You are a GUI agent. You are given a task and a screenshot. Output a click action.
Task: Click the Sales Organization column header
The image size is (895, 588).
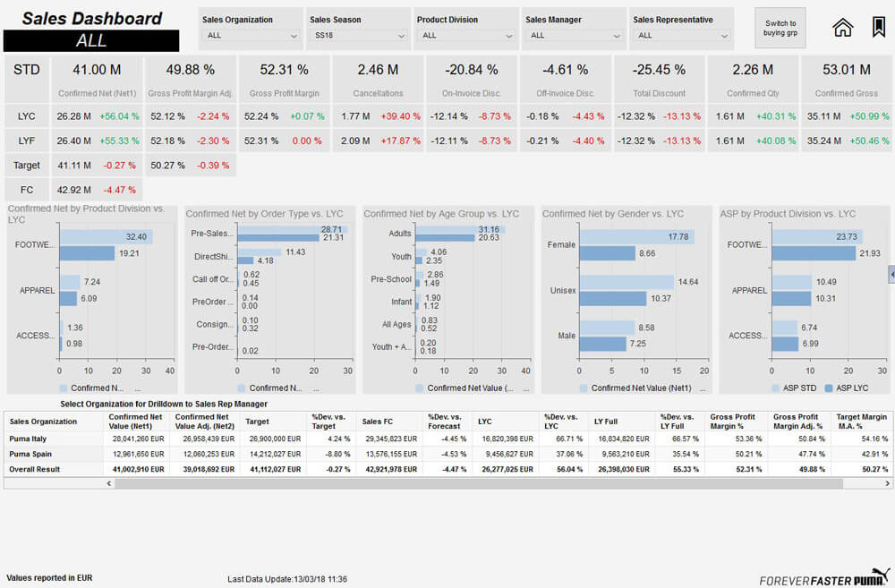pyautogui.click(x=43, y=422)
